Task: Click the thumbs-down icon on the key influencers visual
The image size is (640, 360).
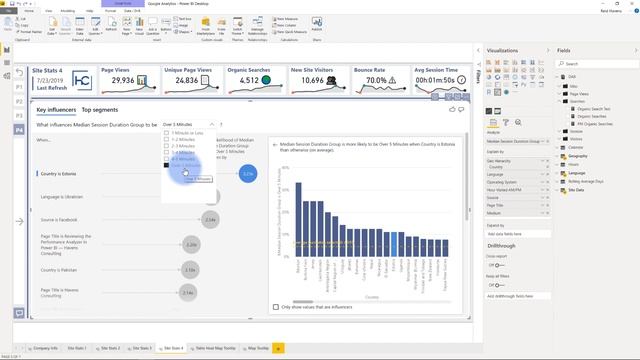Action: click(x=461, y=109)
